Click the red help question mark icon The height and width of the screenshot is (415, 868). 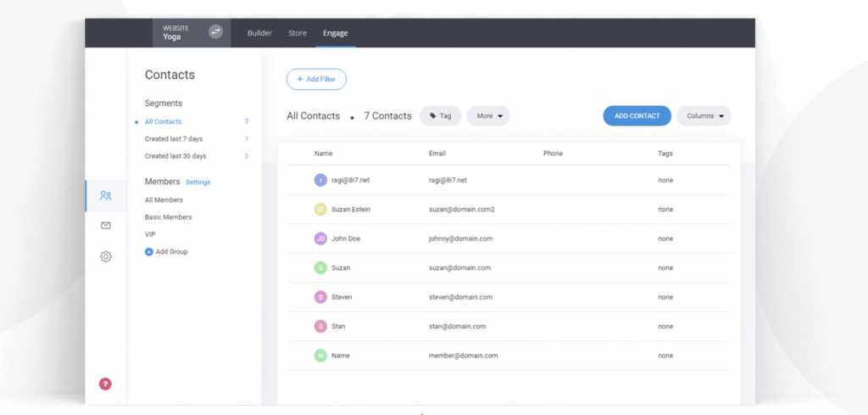pos(105,384)
